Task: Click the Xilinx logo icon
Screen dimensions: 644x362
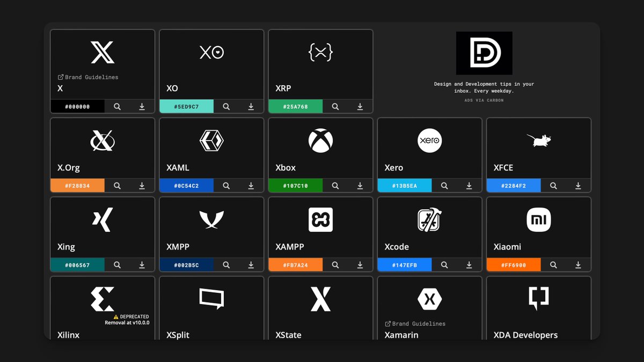Action: pos(103,299)
